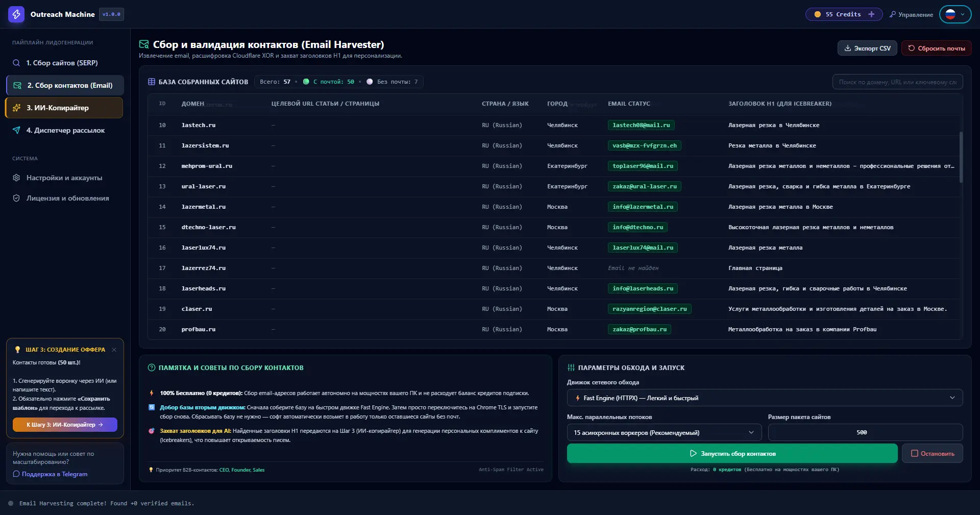Click the envelope icon of Сбор контактов (Email)
980x515 pixels.
click(x=17, y=85)
